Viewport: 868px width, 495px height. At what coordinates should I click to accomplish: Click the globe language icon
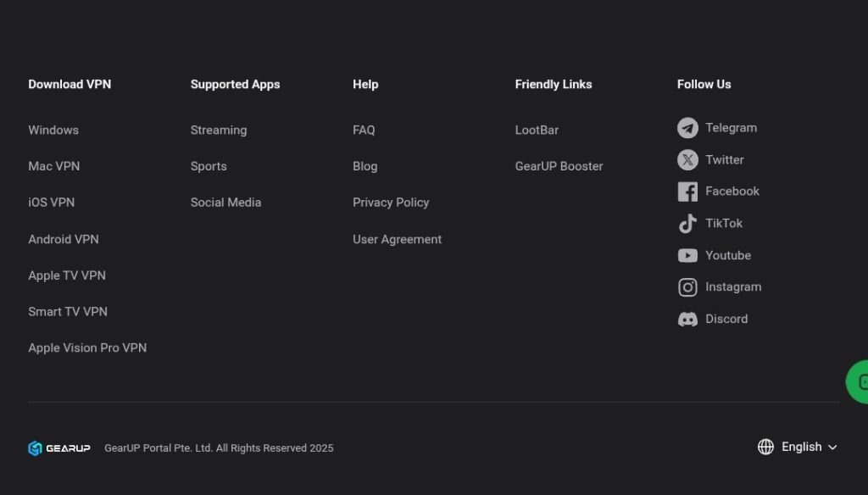pos(765,447)
